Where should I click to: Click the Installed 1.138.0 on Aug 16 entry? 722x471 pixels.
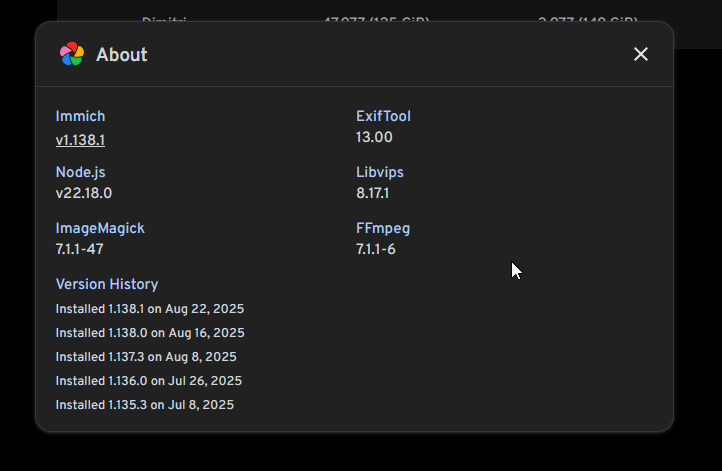click(x=150, y=333)
